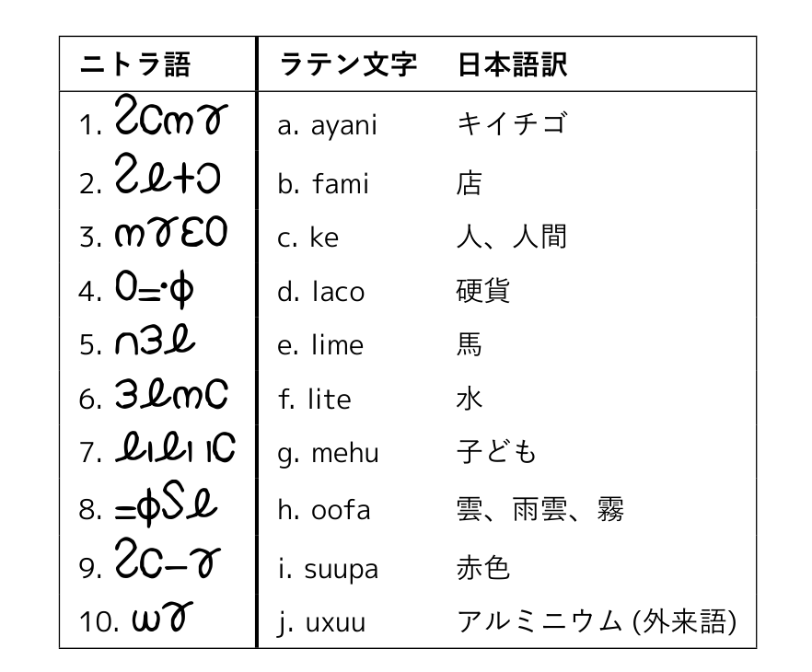
Task: Choose the Latin entry "c. ke"
Action: [x=307, y=238]
